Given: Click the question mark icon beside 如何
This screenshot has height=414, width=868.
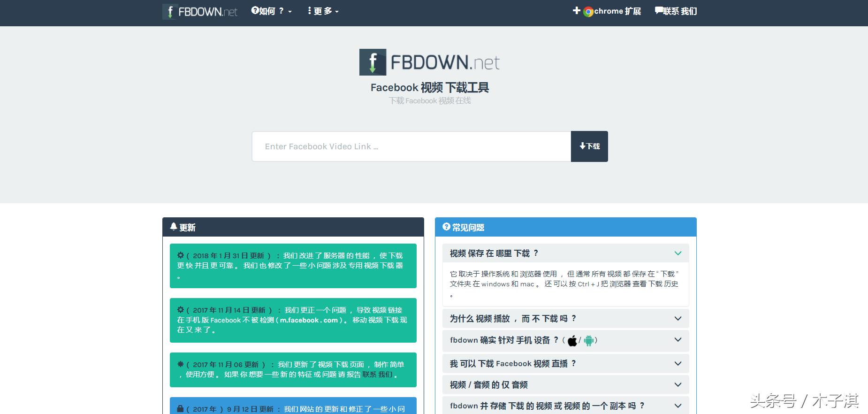Looking at the screenshot, I should (255, 10).
